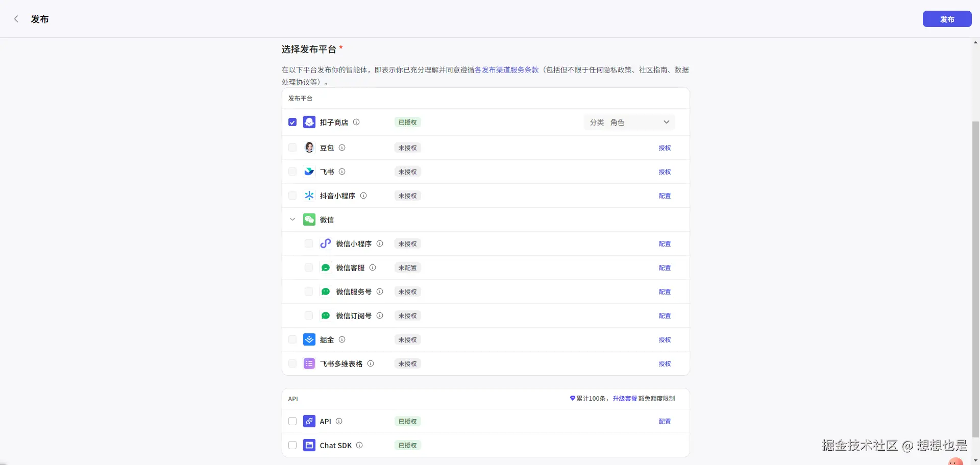Uncheck the 扣子商店 checkbox
The image size is (980, 465).
pos(292,122)
